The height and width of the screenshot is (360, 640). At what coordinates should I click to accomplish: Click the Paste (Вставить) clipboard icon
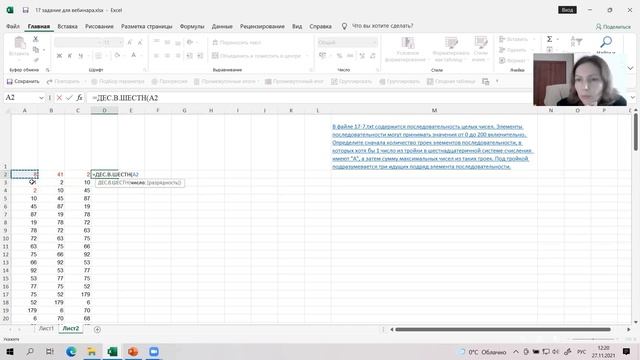(19, 43)
